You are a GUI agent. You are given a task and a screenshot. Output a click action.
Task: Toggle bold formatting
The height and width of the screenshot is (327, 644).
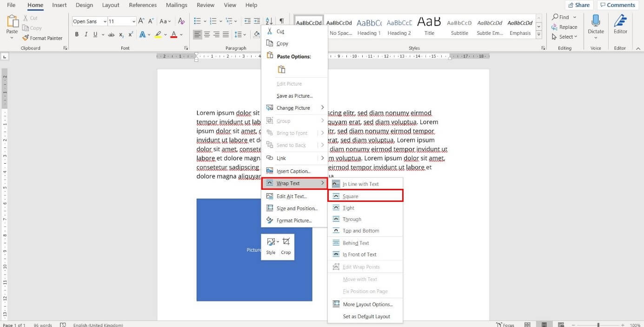tap(77, 34)
